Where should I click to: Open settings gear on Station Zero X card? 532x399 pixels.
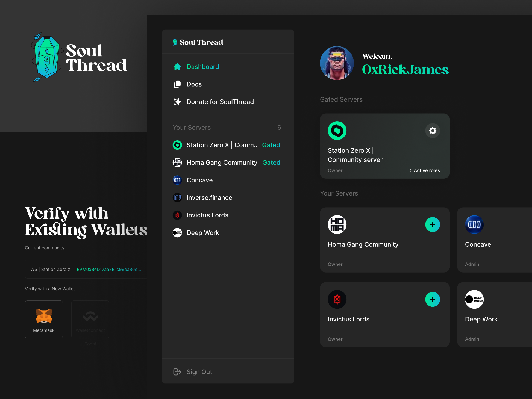click(433, 131)
